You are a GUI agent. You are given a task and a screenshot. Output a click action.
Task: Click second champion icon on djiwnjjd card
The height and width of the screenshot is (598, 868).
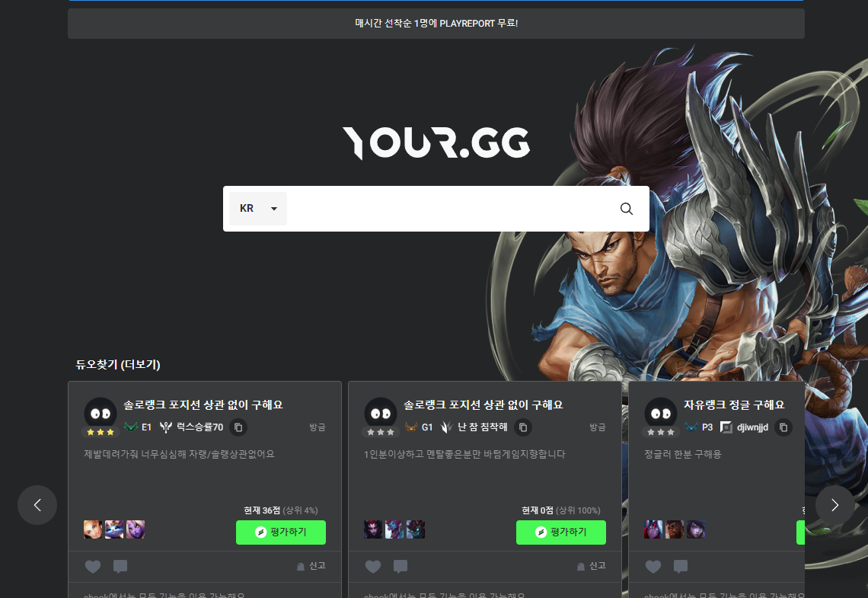(x=675, y=529)
